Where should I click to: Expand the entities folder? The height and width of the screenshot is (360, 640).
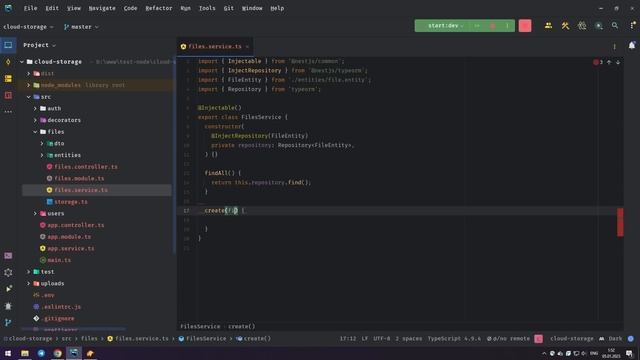coord(42,155)
